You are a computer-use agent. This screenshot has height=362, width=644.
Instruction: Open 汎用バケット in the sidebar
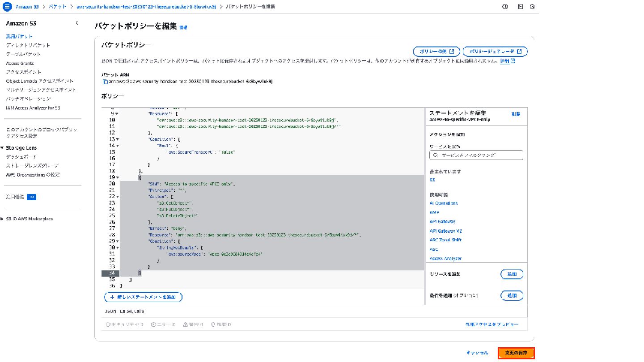(x=19, y=36)
